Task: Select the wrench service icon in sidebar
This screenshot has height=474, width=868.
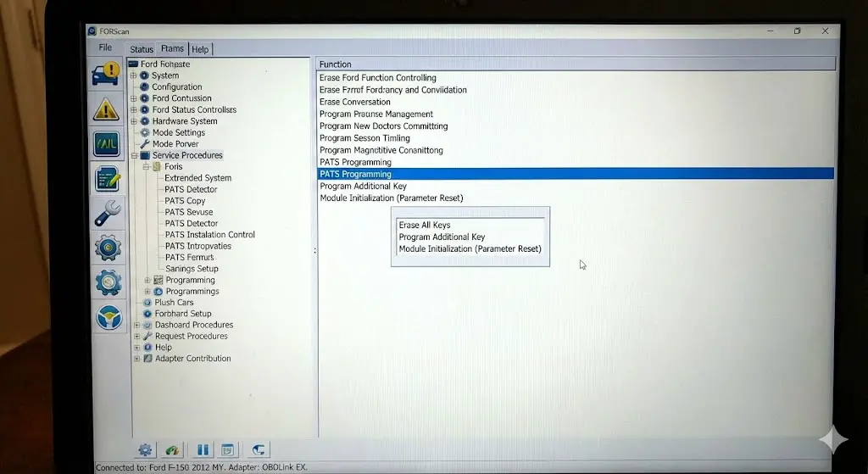Action: coord(108,213)
